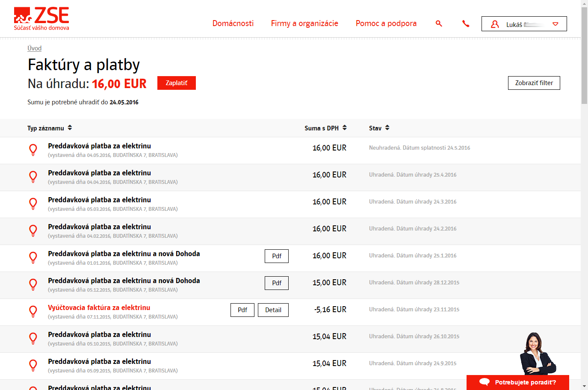This screenshot has width=588, height=390.
Task: Click scrollbar up arrow
Action: 585,3
